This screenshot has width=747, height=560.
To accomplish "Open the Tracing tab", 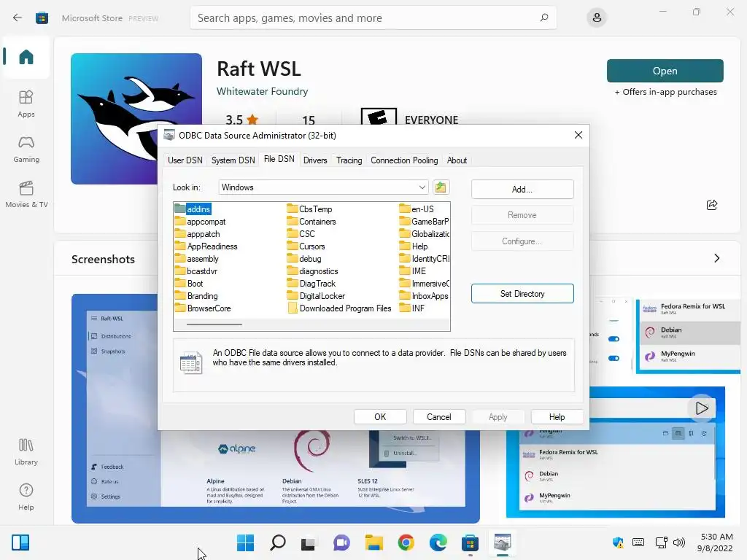I will point(349,160).
